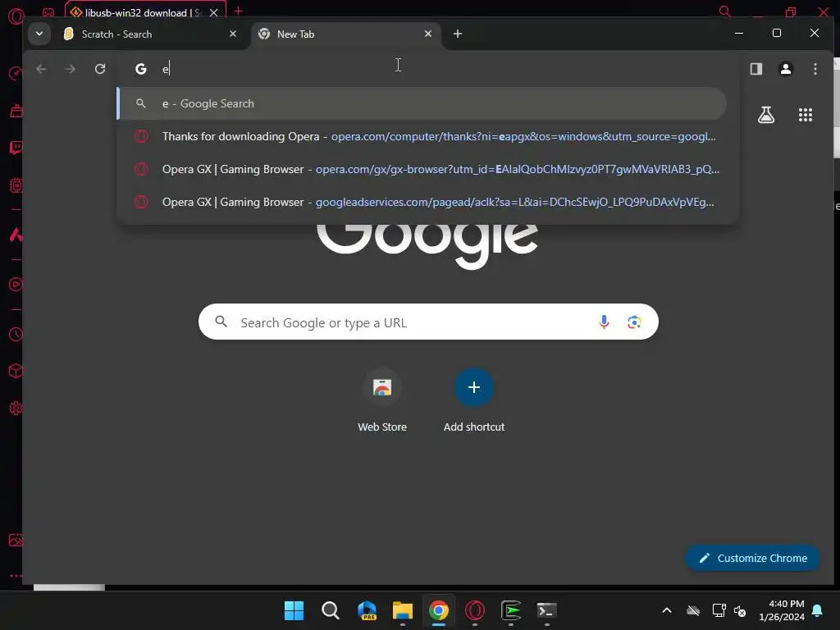Screen dimensions: 840x630
Task: Toggle Chrome side panel
Action: click(756, 69)
